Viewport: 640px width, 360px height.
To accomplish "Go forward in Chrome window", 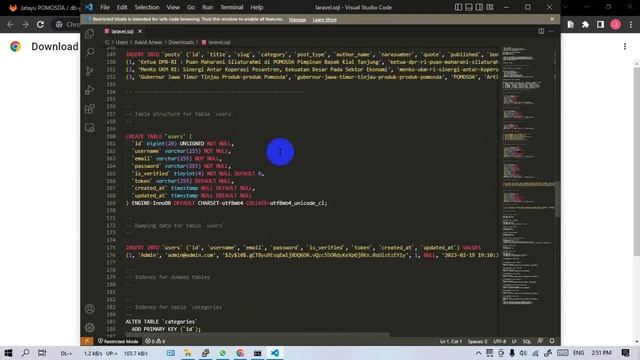I will point(25,24).
